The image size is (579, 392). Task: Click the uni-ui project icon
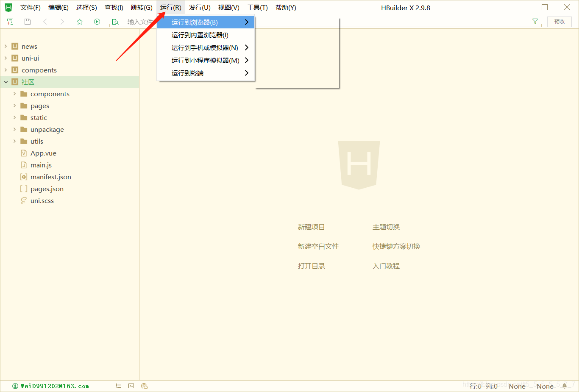15,58
